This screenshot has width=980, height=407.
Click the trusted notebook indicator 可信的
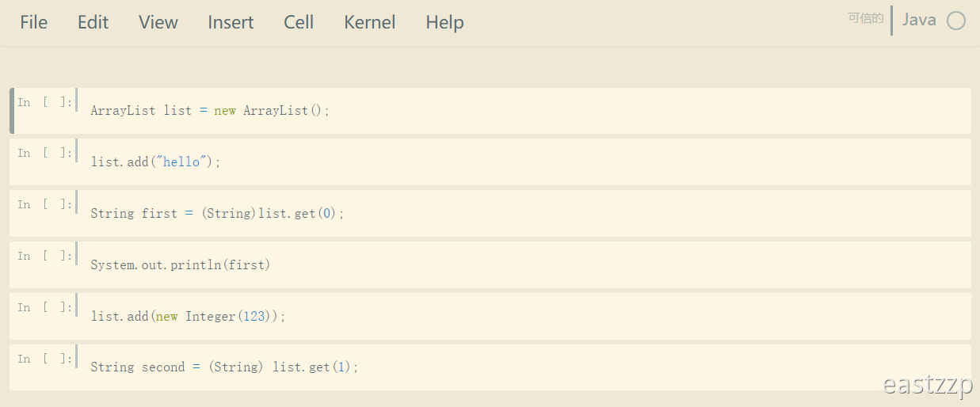click(x=866, y=18)
